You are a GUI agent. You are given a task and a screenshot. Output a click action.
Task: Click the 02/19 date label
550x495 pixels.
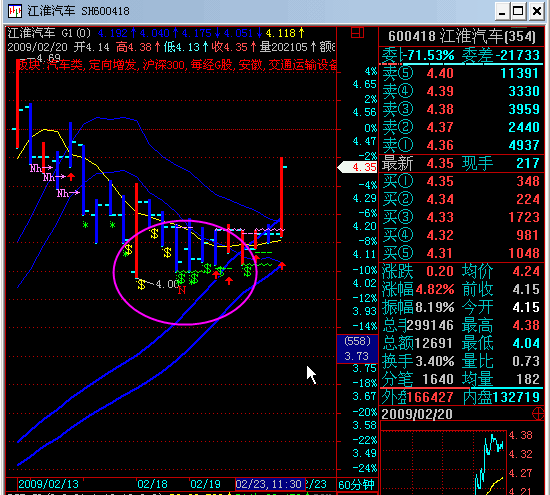[x=206, y=484]
